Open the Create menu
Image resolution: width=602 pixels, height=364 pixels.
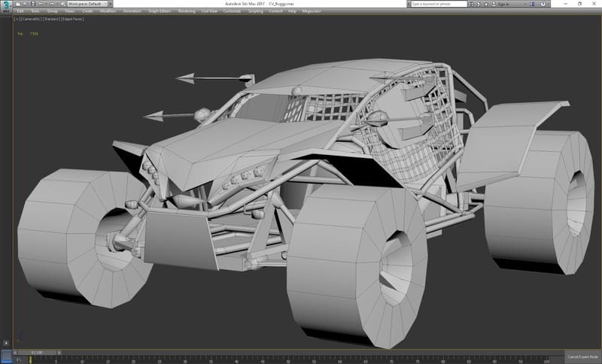coord(87,11)
